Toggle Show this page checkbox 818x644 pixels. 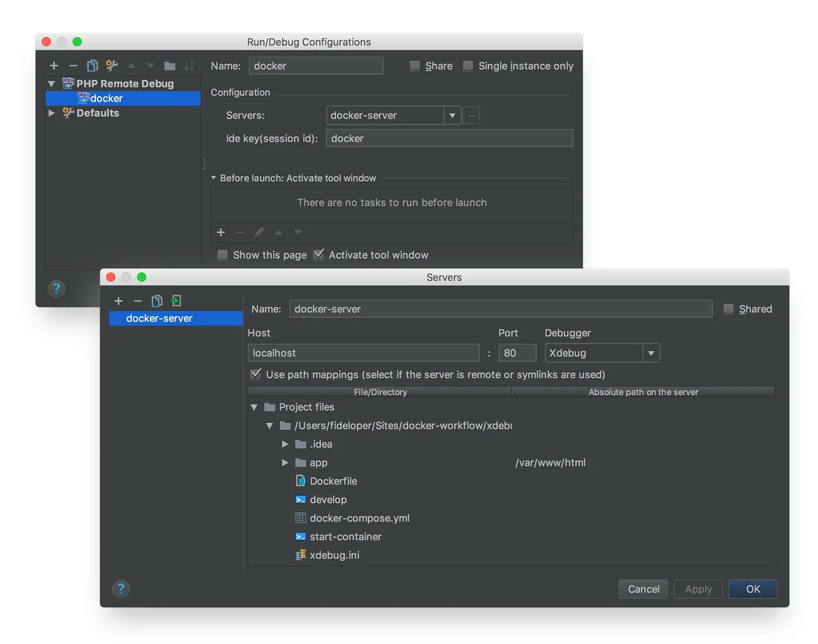(x=222, y=255)
